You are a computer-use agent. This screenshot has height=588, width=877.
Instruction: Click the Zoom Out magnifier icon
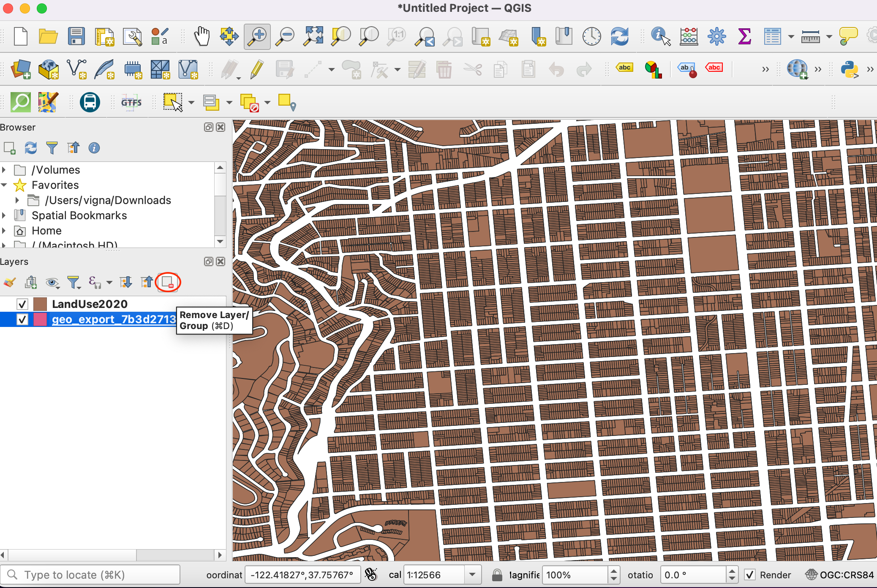[x=285, y=36]
